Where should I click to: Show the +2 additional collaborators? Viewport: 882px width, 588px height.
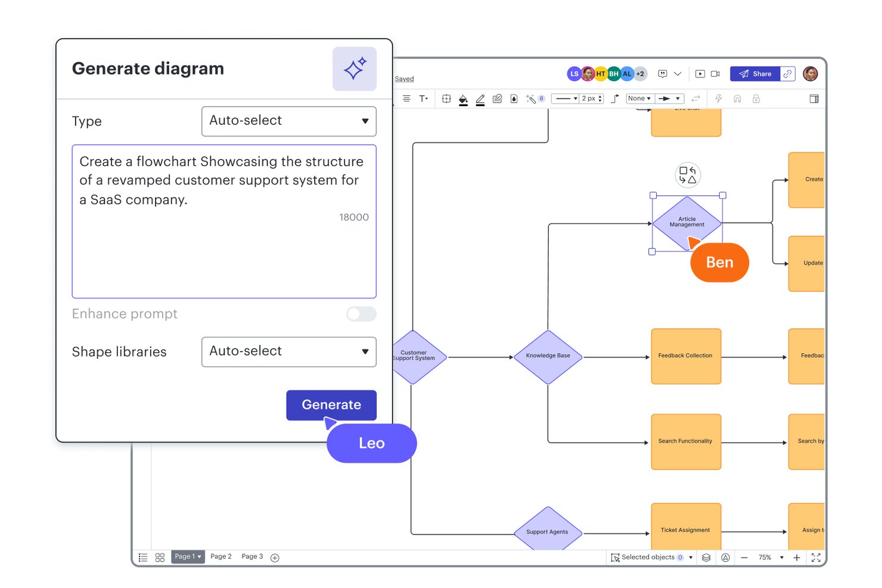pyautogui.click(x=640, y=74)
